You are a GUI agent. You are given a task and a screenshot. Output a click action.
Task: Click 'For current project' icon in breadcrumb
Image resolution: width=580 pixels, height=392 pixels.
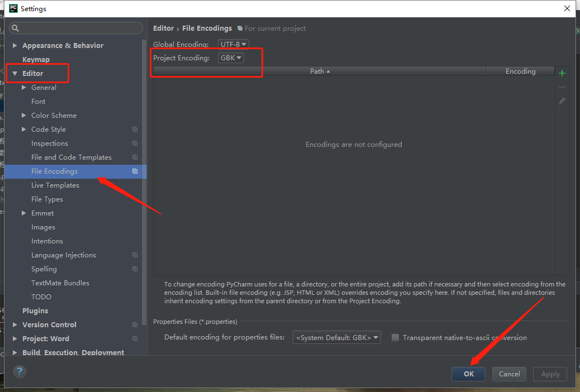240,28
